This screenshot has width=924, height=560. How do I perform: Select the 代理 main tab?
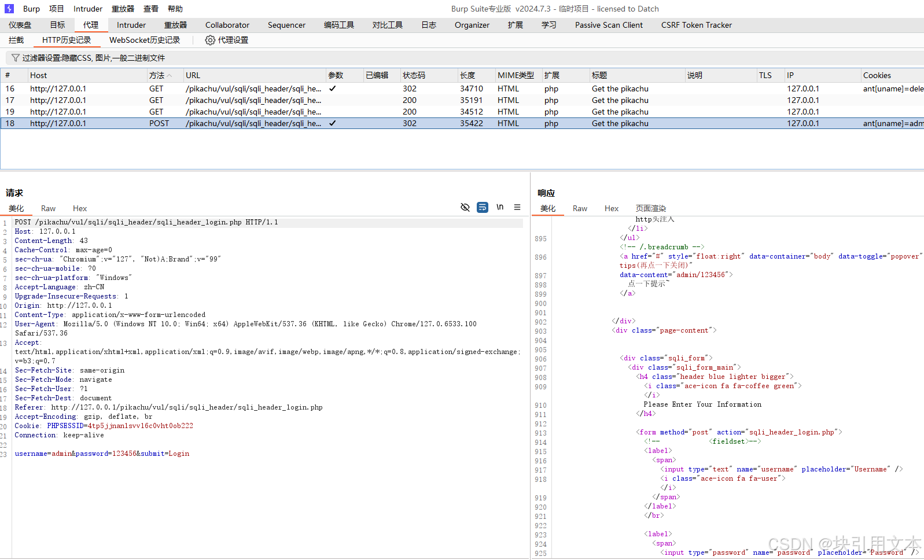[91, 25]
